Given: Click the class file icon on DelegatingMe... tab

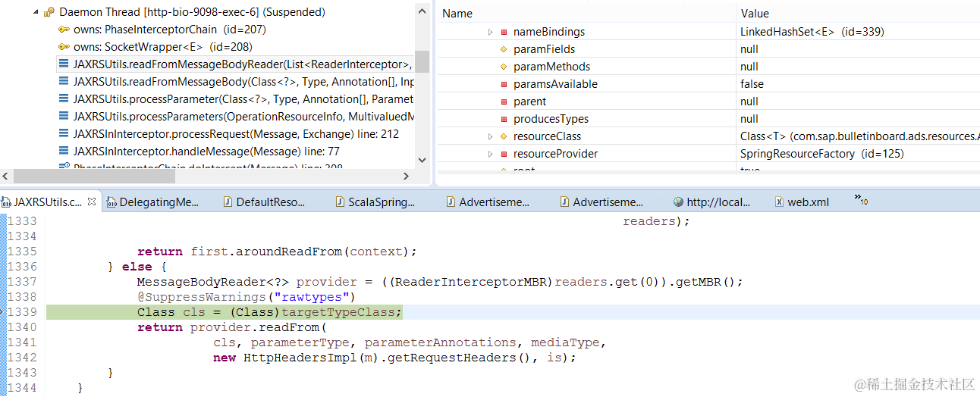Looking at the screenshot, I should point(112,202).
